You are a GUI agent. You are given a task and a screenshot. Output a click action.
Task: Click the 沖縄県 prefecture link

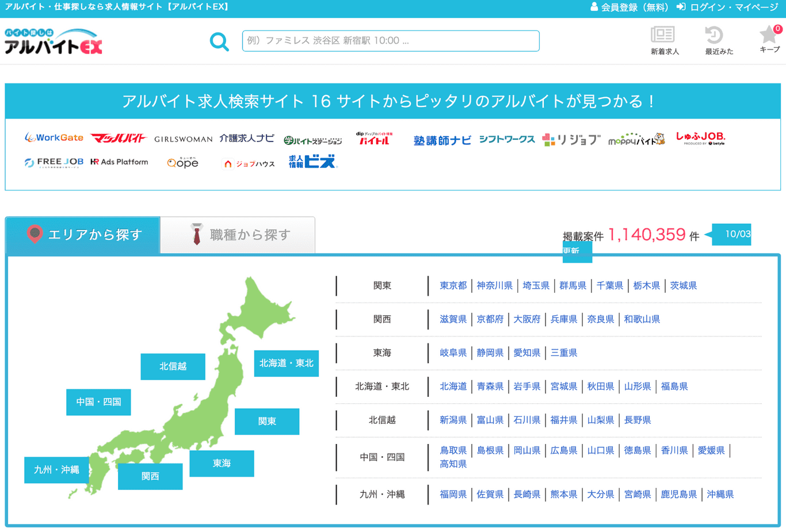[x=719, y=494]
